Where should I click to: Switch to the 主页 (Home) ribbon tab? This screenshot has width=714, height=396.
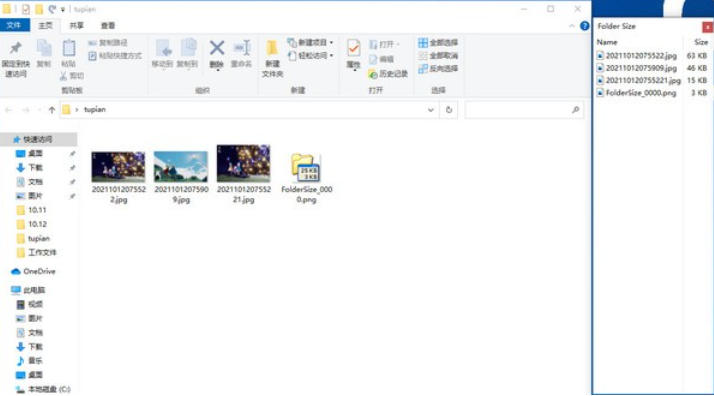click(45, 25)
